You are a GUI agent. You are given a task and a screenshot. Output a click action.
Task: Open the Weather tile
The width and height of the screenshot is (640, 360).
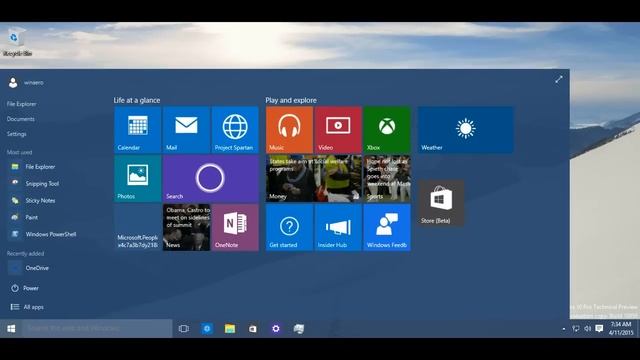[466, 130]
